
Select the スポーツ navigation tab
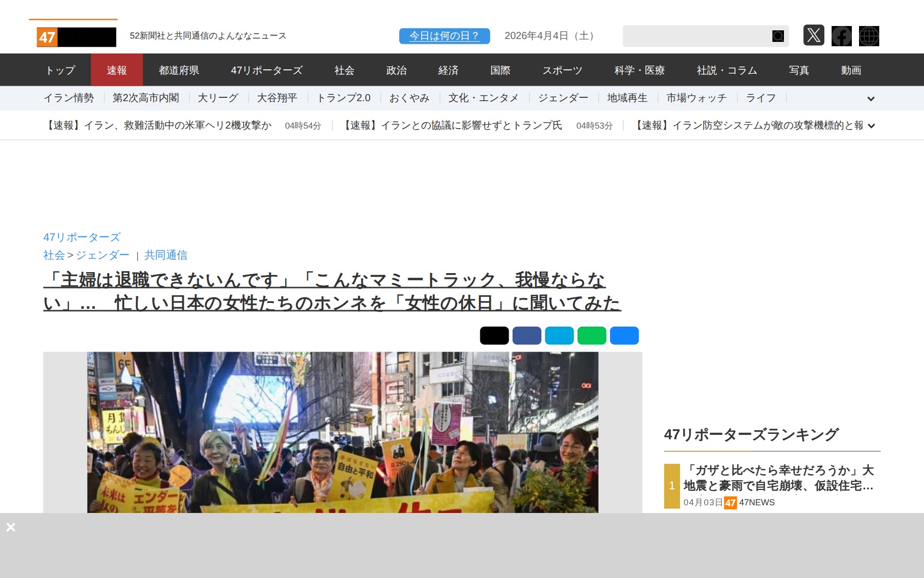tap(562, 70)
